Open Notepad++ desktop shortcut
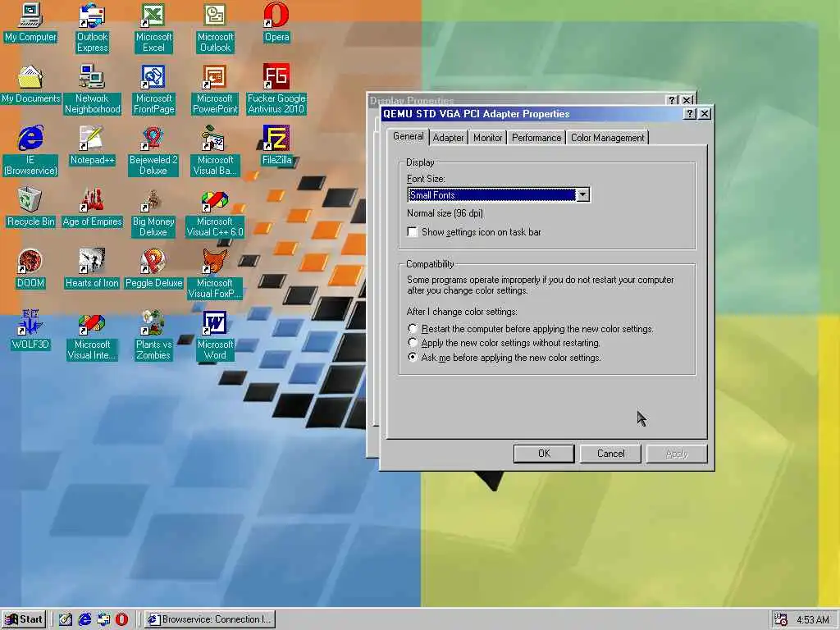 click(x=92, y=146)
